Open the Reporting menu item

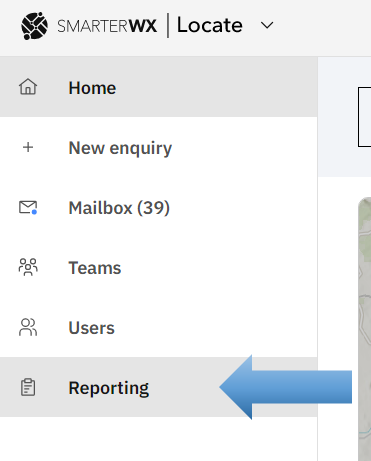pos(158,387)
